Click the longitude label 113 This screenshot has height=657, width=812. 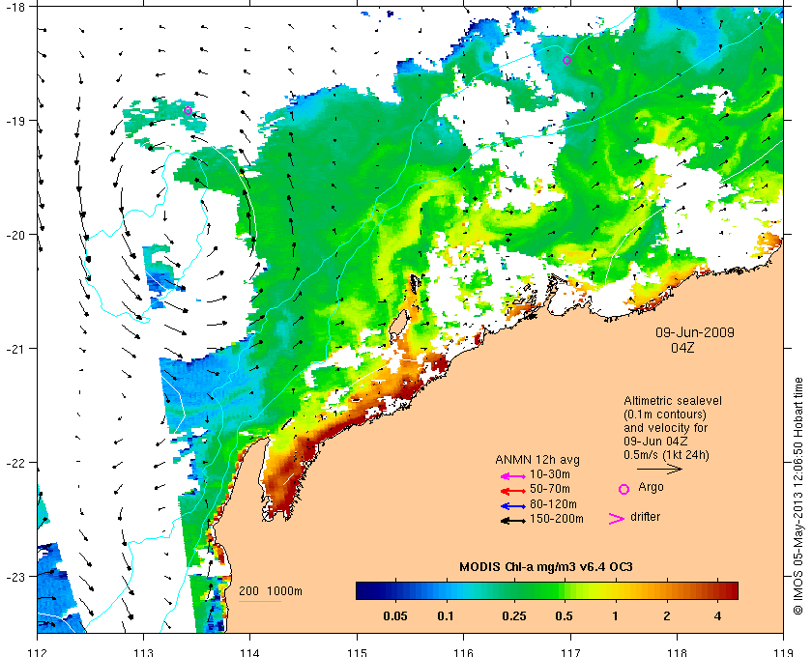tap(143, 652)
